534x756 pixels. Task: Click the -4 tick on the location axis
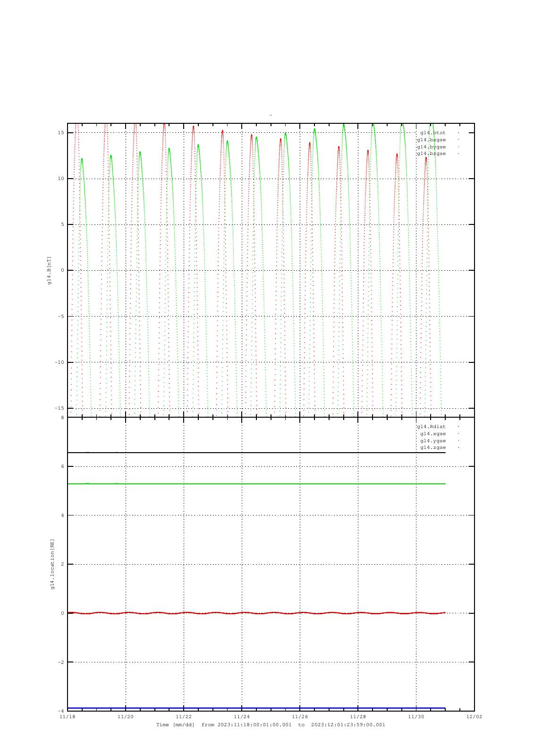coord(61,711)
